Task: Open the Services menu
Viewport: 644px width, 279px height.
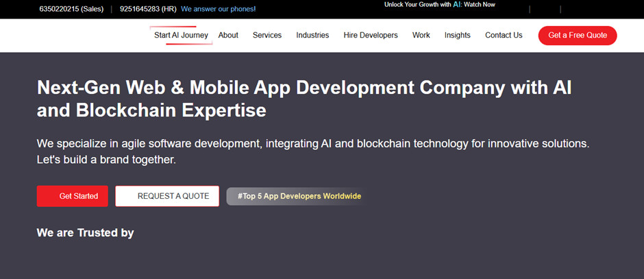Action: [x=267, y=35]
